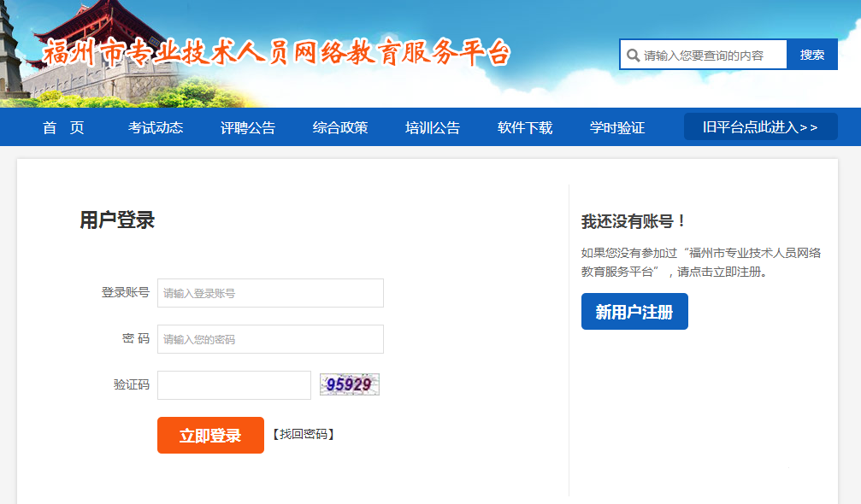This screenshot has height=504, width=861.
Task: Open 评聘公告 in navigation bar
Action: point(248,128)
